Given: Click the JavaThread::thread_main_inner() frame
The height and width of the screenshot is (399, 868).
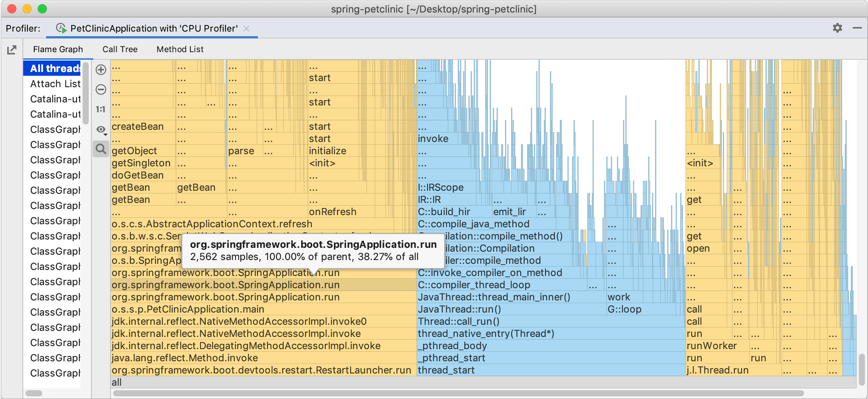Looking at the screenshot, I should (512, 297).
